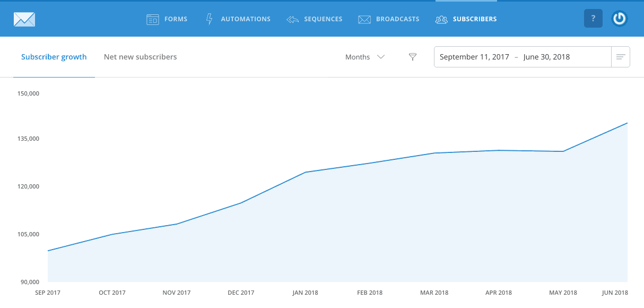The height and width of the screenshot is (308, 644).
Task: Click the JAN 2018 point on chart line
Action: (306, 172)
